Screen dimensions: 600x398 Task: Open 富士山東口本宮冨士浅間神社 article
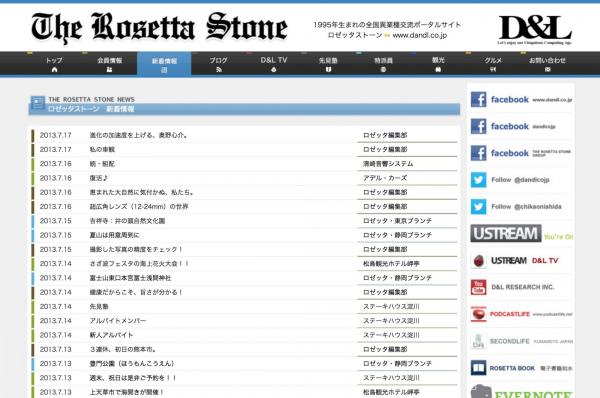pos(130,278)
